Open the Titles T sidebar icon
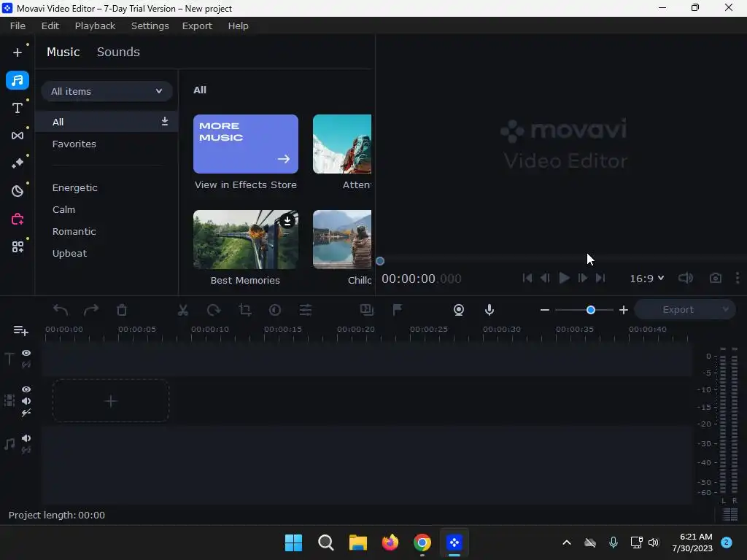747x560 pixels. [x=18, y=108]
